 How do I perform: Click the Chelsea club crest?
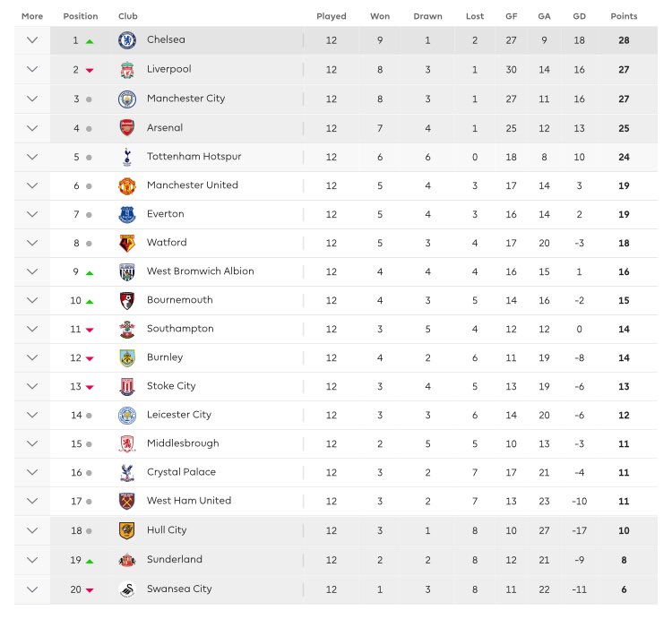(127, 40)
